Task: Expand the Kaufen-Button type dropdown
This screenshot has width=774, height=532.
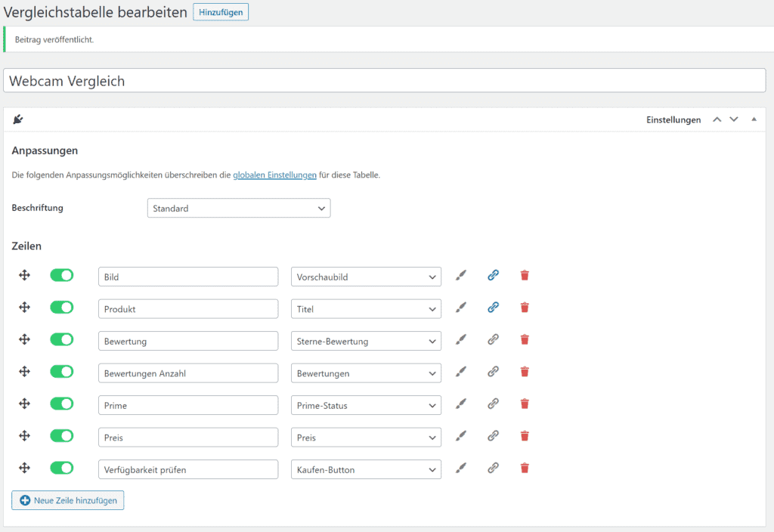Action: click(366, 470)
